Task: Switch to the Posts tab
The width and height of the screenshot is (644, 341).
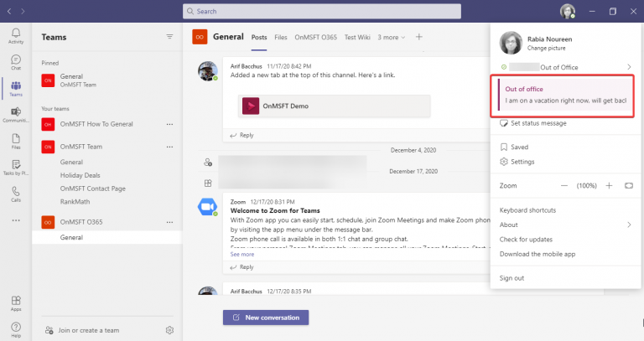Action: pos(259,38)
